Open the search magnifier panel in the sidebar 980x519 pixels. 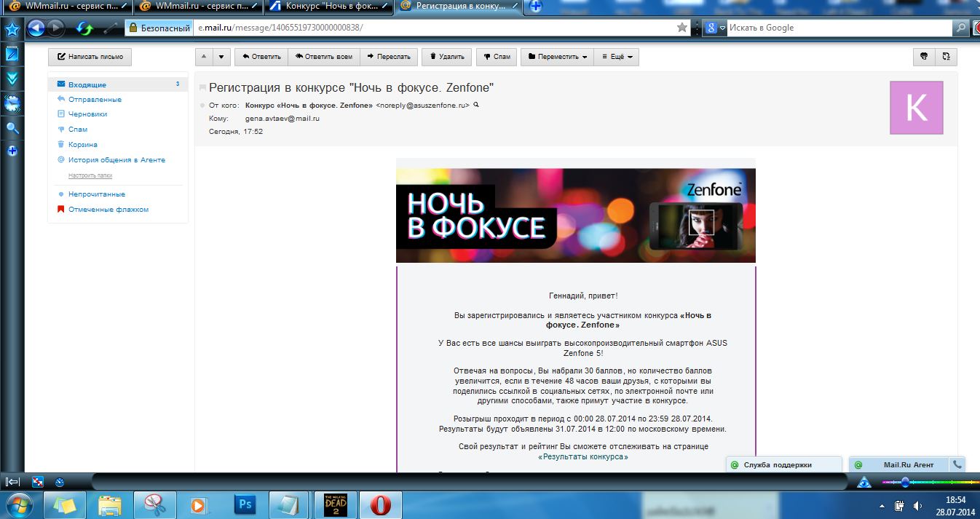coord(12,128)
